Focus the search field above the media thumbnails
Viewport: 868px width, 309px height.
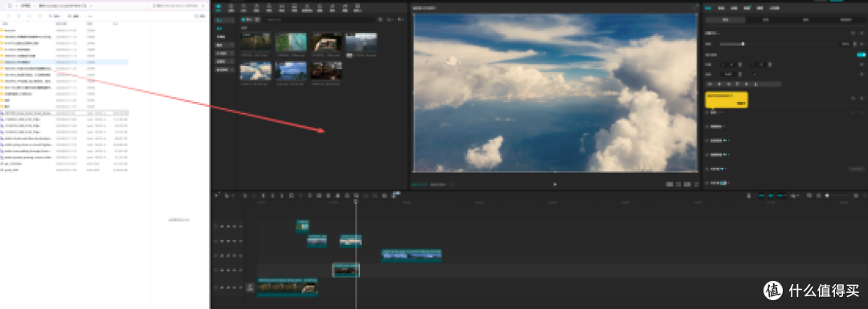(x=318, y=19)
